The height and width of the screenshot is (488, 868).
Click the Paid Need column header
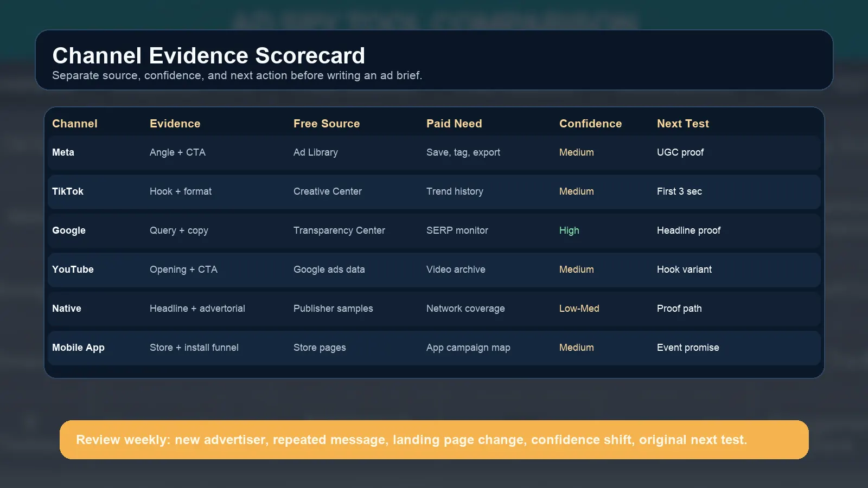(x=454, y=124)
